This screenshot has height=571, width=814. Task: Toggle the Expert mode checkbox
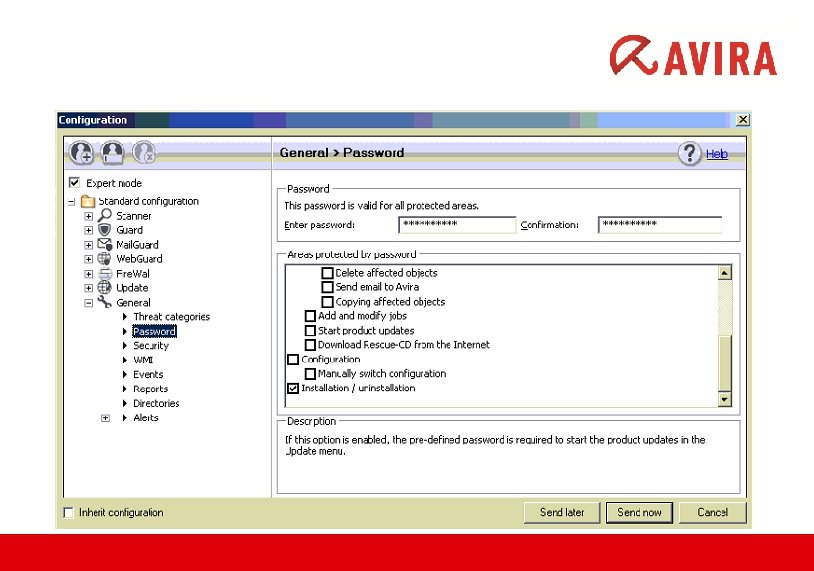pyautogui.click(x=75, y=183)
